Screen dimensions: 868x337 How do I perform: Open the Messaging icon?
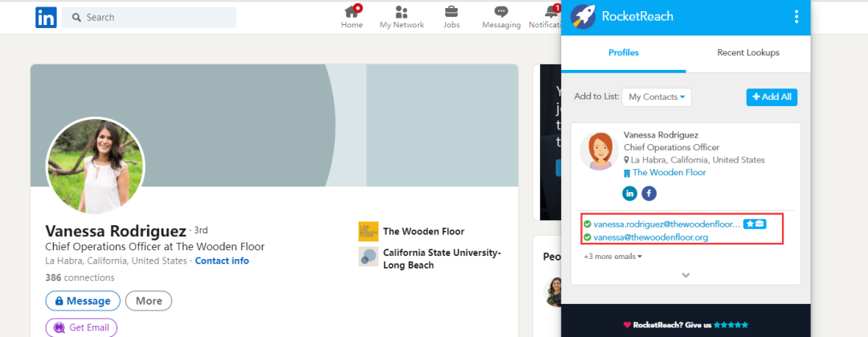tap(501, 12)
